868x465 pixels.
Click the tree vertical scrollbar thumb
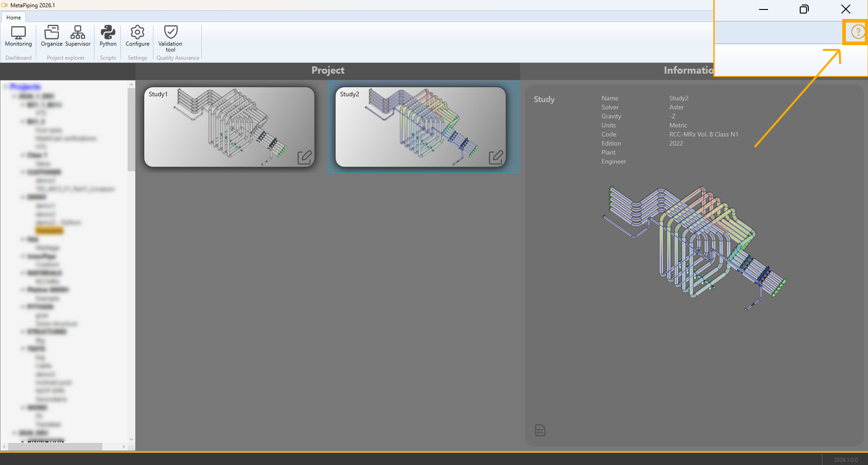(131, 130)
